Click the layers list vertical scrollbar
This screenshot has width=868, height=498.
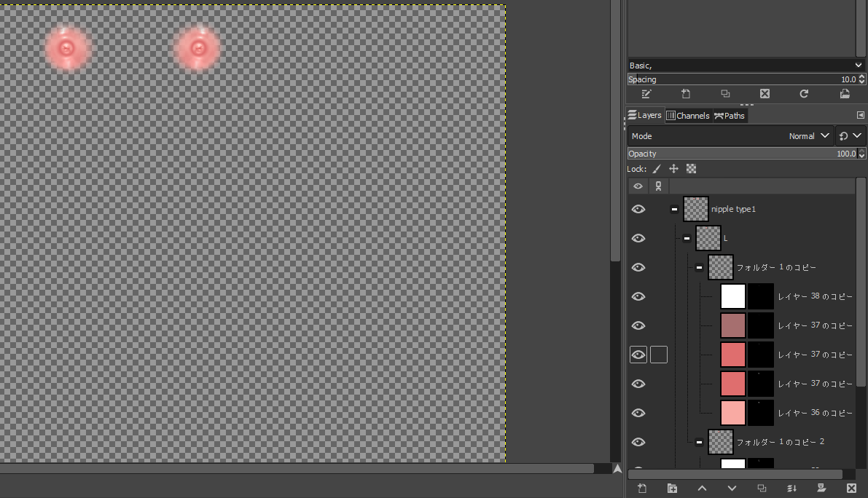point(860,282)
